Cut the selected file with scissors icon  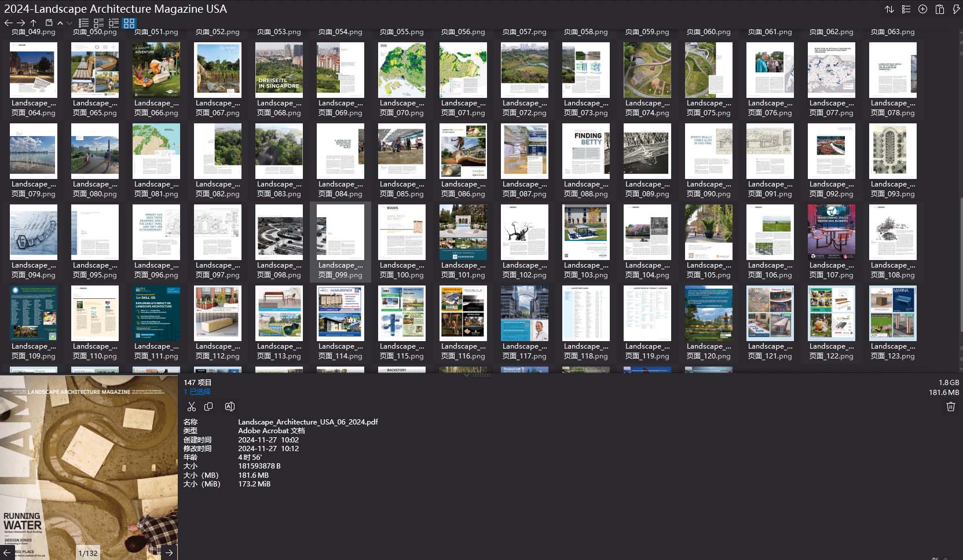(192, 407)
